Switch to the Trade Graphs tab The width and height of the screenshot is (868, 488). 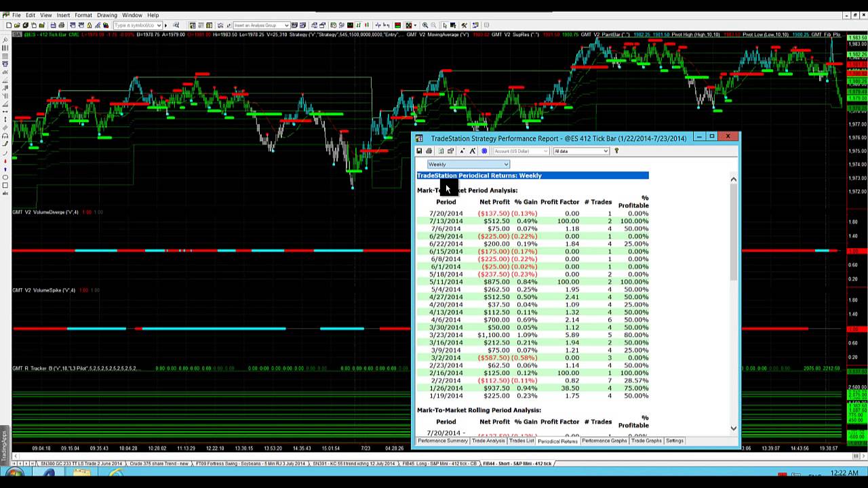(646, 441)
